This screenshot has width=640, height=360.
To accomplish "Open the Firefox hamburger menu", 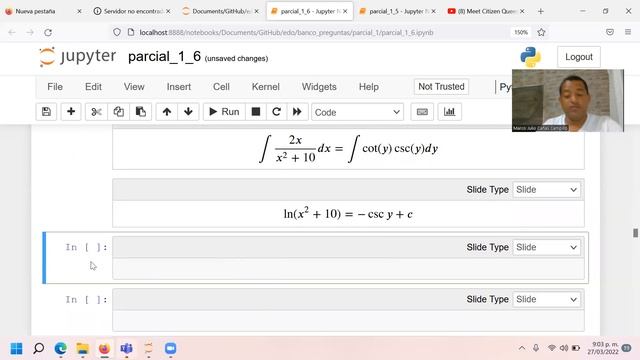I will (x=628, y=32).
